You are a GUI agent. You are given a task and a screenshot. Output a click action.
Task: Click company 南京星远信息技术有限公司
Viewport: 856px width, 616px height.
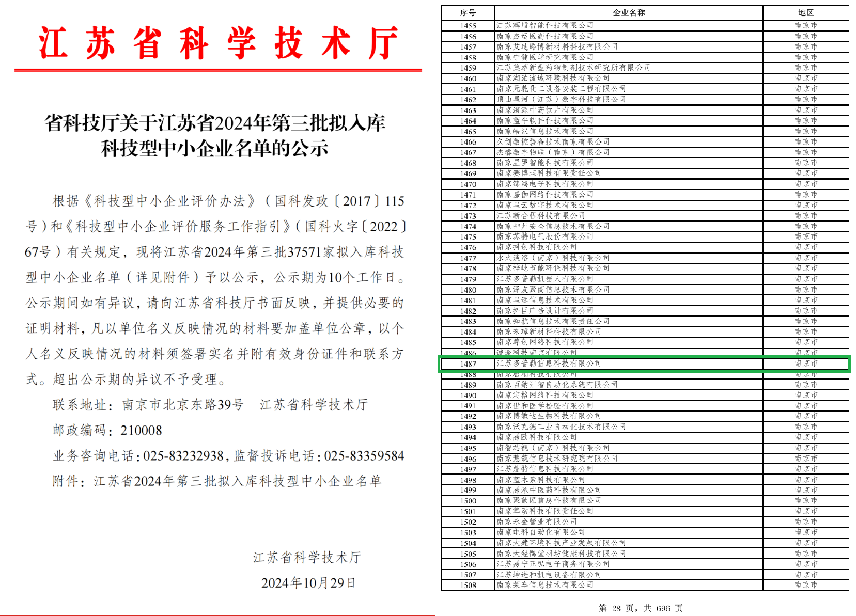pyautogui.click(x=545, y=300)
